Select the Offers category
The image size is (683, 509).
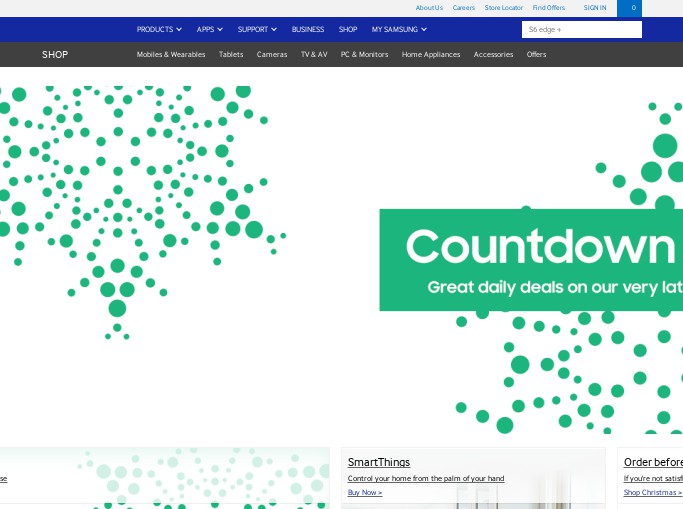pyautogui.click(x=536, y=54)
